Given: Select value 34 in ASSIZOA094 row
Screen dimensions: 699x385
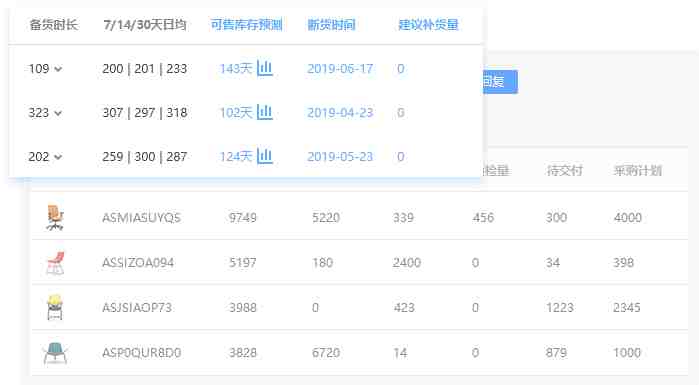Looking at the screenshot, I should pos(553,262).
